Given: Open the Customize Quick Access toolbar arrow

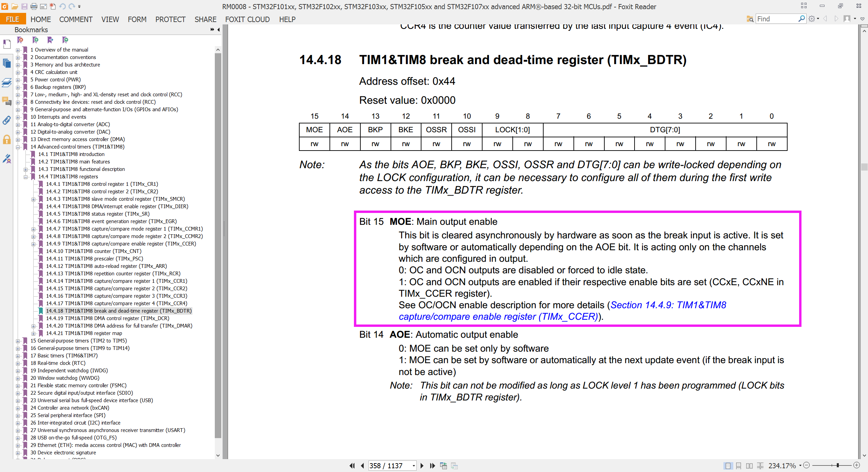Looking at the screenshot, I should [79, 6].
